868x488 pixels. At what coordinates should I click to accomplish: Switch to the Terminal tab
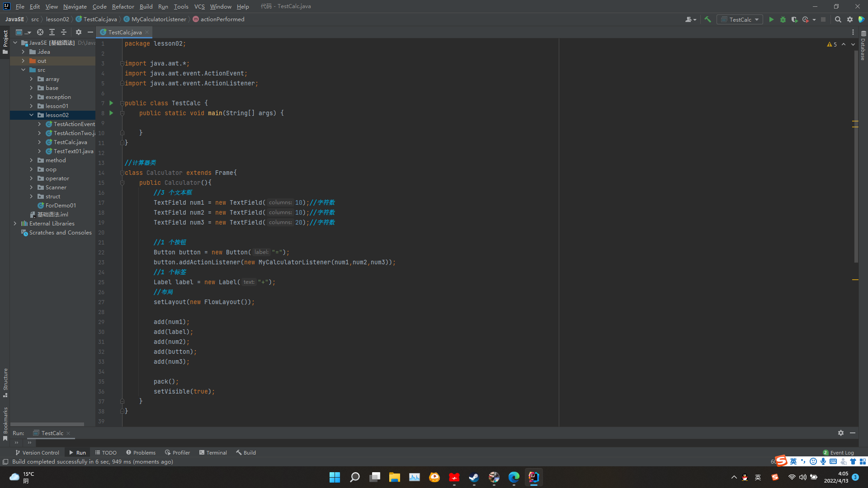click(x=213, y=452)
